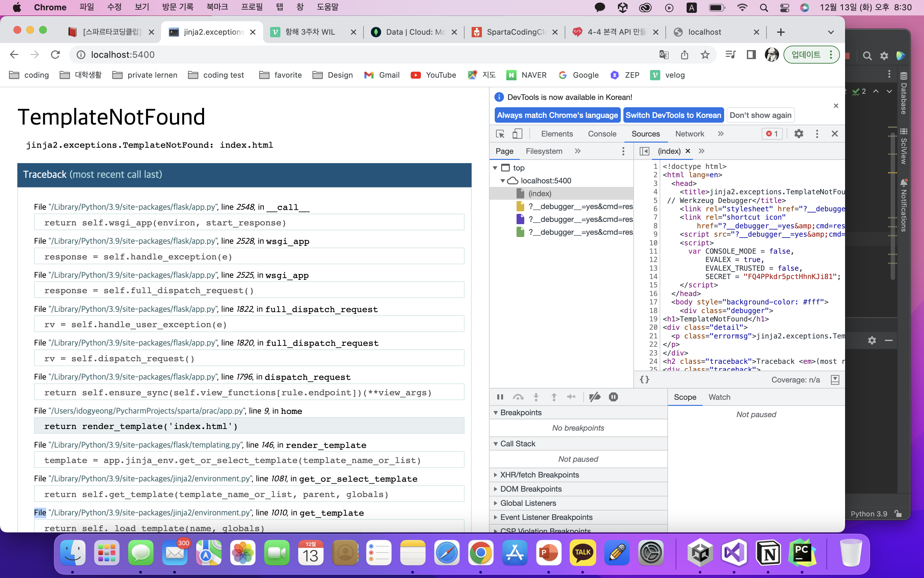Collapse the top frame tree node
This screenshot has width=924, height=578.
[x=495, y=168]
